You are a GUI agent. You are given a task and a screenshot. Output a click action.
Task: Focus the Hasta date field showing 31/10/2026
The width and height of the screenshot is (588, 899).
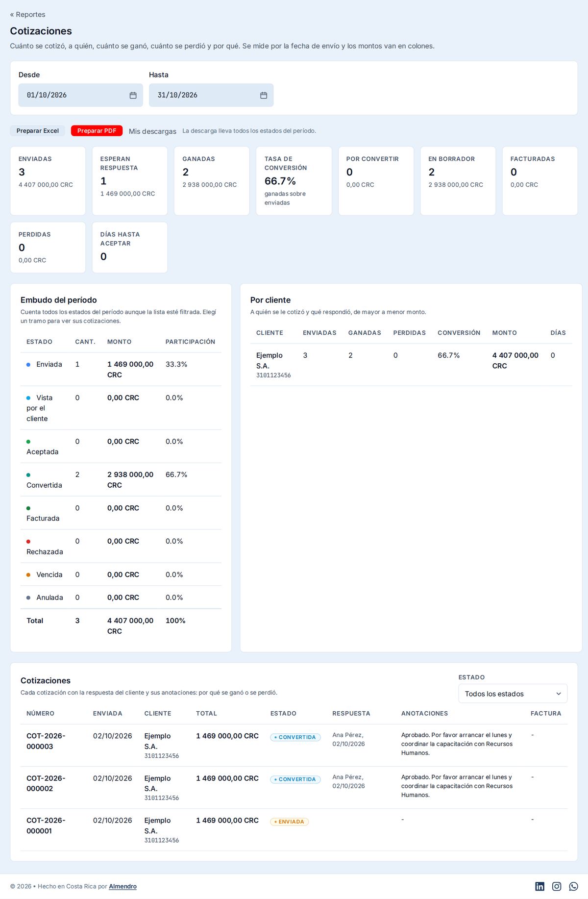point(211,95)
